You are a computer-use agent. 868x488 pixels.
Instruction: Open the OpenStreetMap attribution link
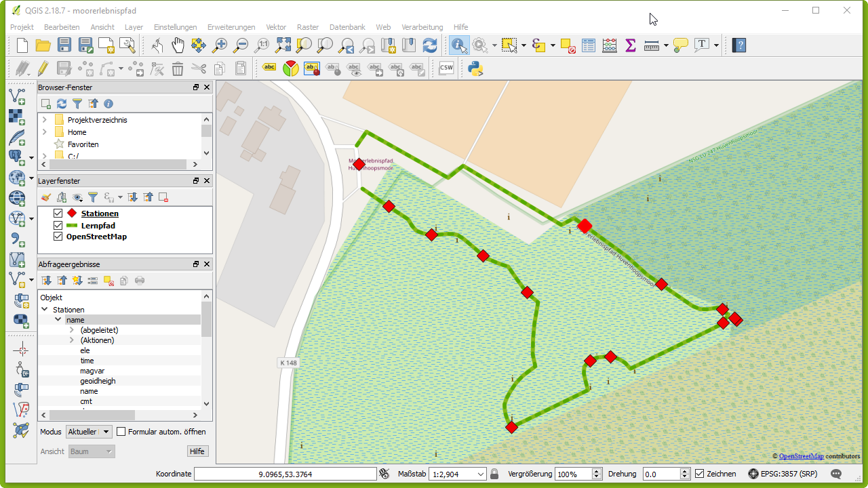[801, 456]
